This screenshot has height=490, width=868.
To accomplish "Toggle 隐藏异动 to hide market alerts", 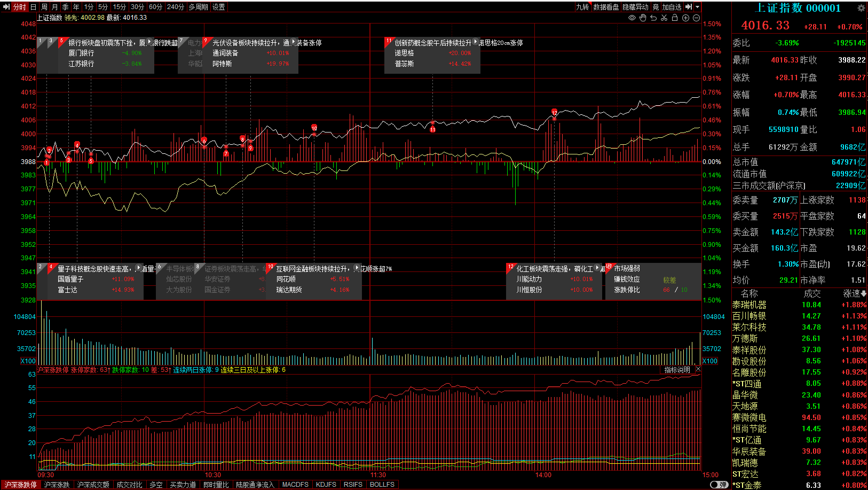I will [635, 7].
